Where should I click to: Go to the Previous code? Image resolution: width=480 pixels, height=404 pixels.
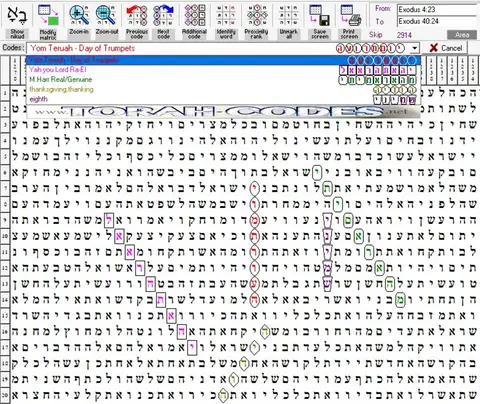(137, 20)
